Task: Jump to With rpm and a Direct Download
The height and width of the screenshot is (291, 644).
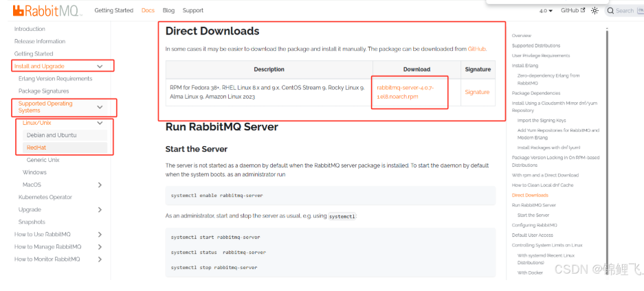Action: point(545,175)
